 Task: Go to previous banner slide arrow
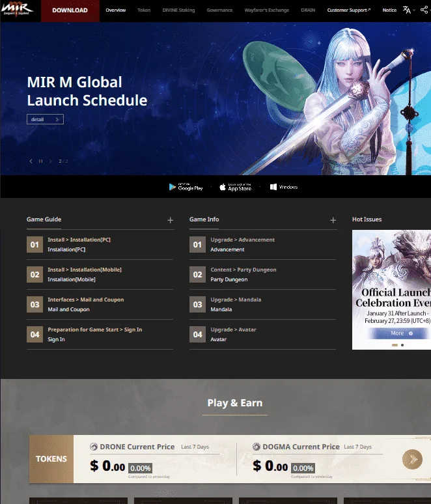pos(31,161)
